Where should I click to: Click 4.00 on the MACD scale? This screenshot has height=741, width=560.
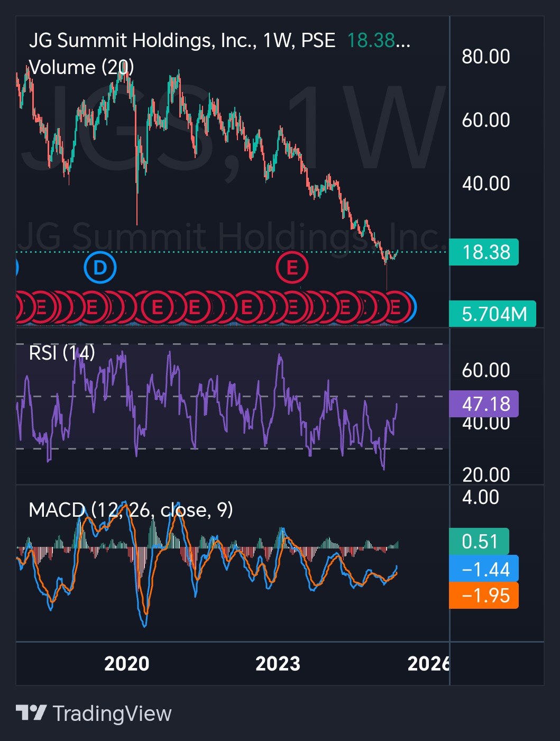[x=481, y=497]
